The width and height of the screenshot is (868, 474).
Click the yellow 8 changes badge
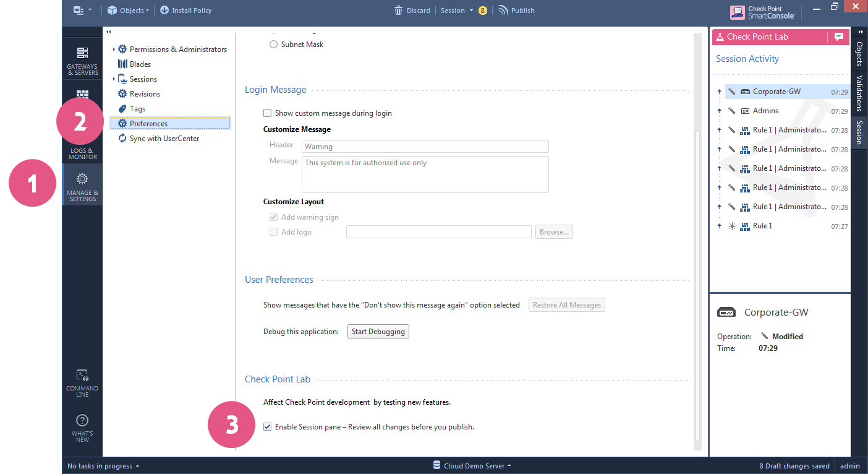[483, 11]
